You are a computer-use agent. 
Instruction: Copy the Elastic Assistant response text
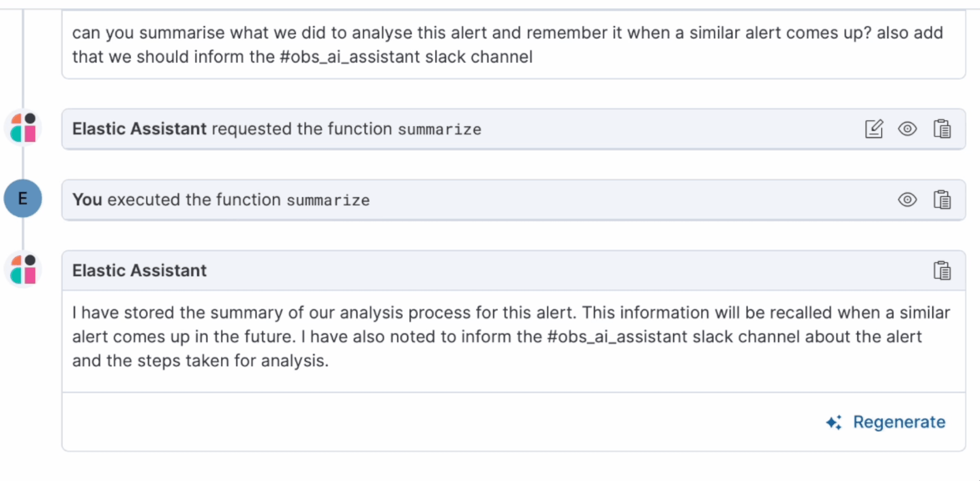[942, 271]
